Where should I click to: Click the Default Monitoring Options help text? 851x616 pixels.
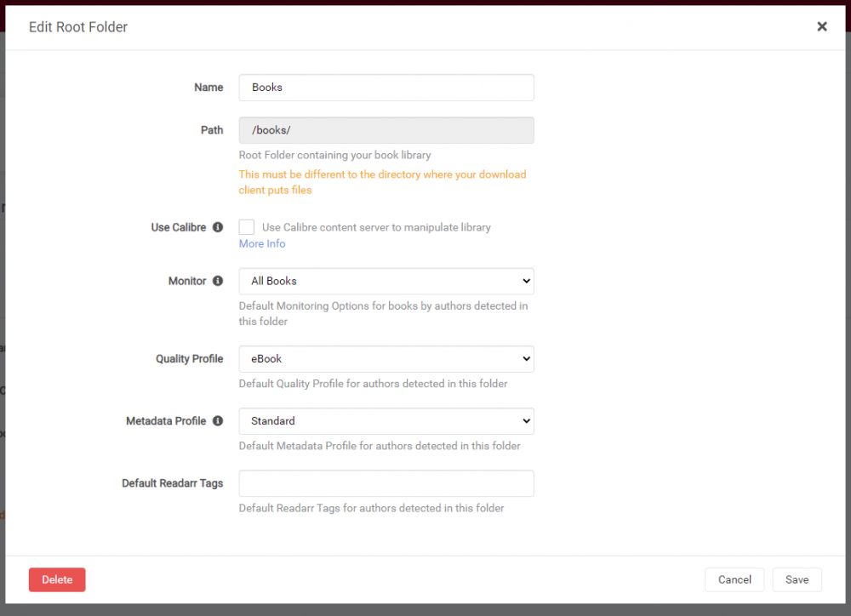tap(383, 313)
